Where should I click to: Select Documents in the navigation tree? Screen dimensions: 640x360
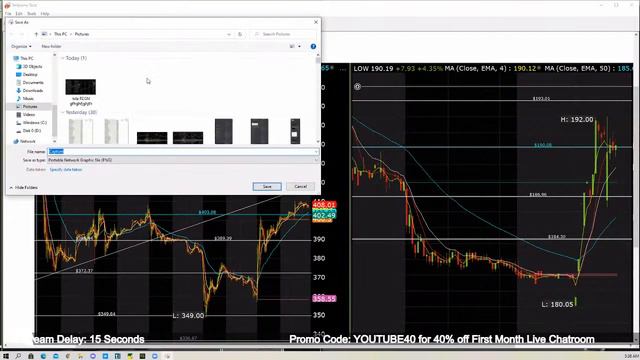[x=29, y=82]
